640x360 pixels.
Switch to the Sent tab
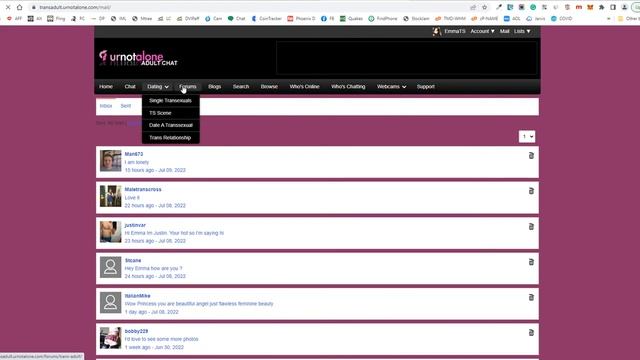[126, 106]
